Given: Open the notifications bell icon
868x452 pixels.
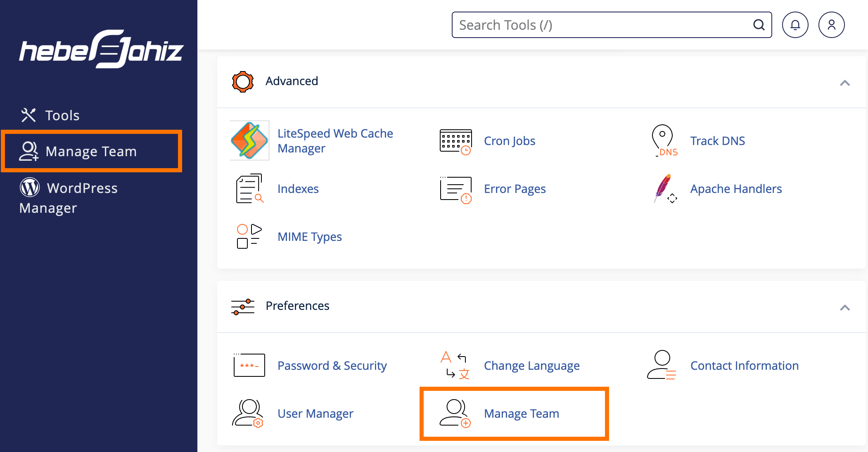Looking at the screenshot, I should [x=795, y=25].
